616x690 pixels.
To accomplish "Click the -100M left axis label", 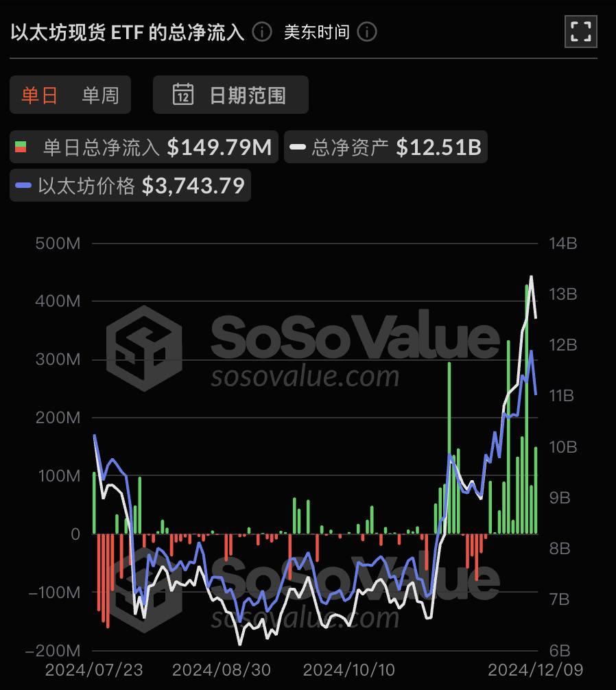I will click(x=55, y=593).
